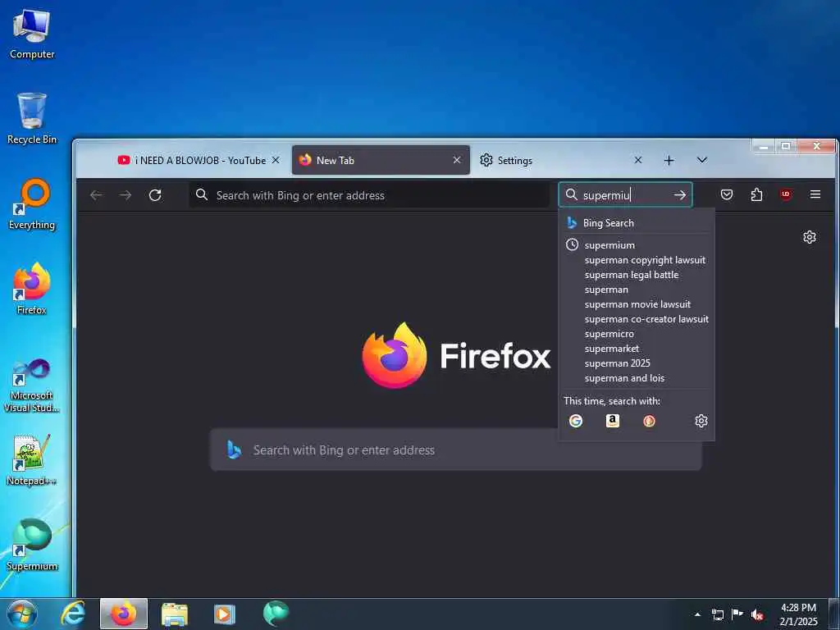Click the Firefox back arrow button
The image size is (840, 630).
click(x=97, y=195)
